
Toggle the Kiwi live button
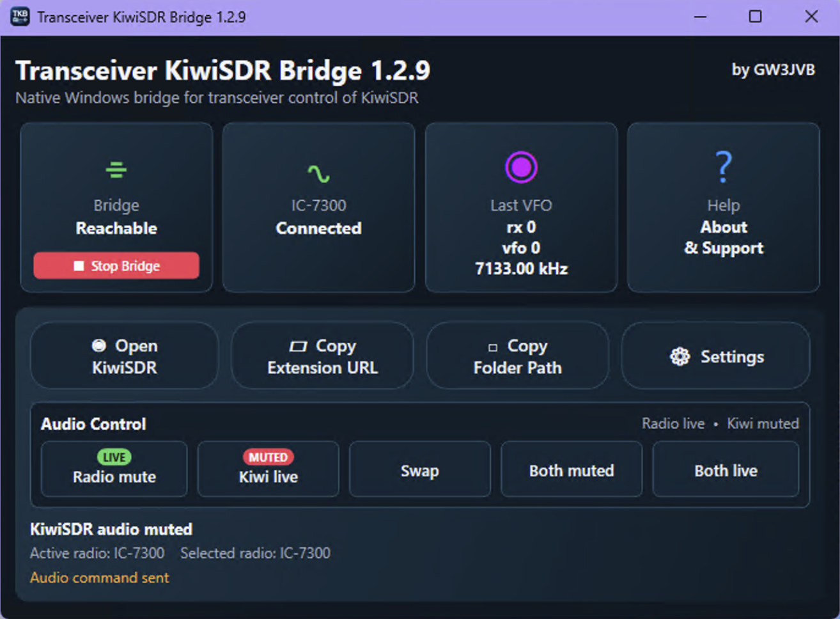point(268,469)
